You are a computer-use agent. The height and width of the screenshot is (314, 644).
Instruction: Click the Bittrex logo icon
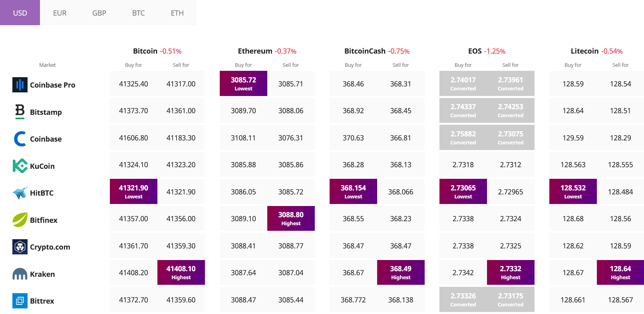coord(20,301)
